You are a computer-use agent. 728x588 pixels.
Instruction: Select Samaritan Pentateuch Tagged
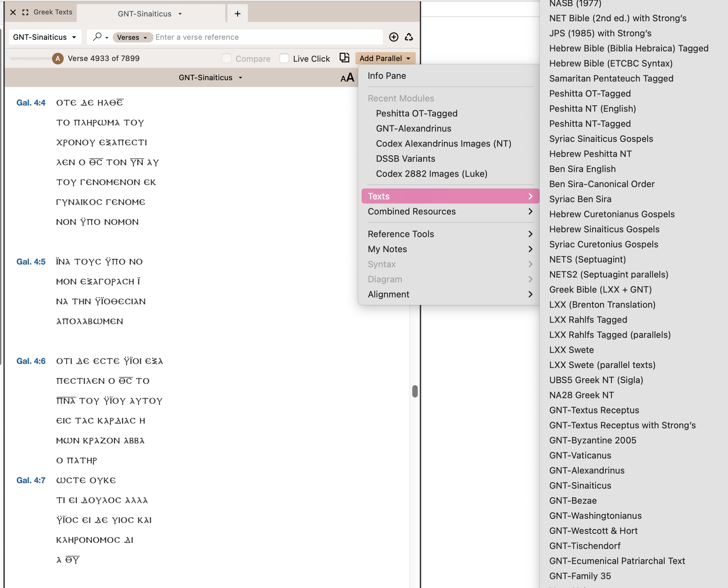coord(611,78)
